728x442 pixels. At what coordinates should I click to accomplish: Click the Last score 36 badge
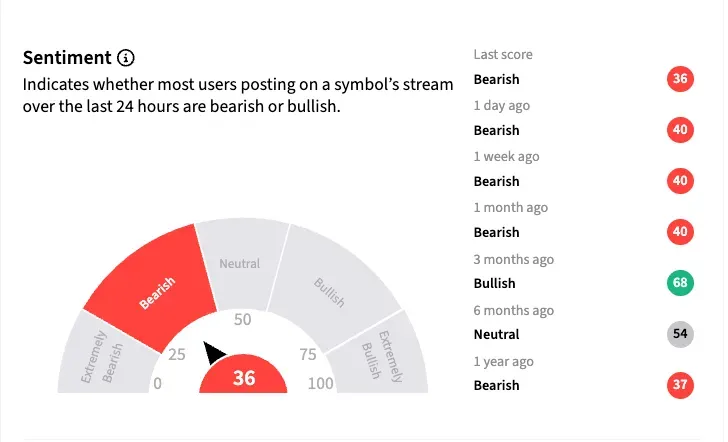(x=682, y=80)
